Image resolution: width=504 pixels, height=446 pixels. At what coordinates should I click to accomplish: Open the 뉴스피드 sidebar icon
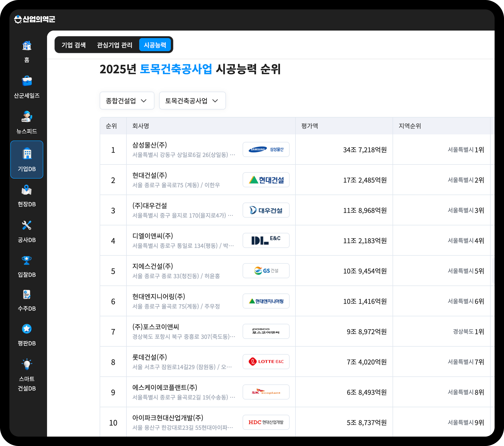point(27,117)
